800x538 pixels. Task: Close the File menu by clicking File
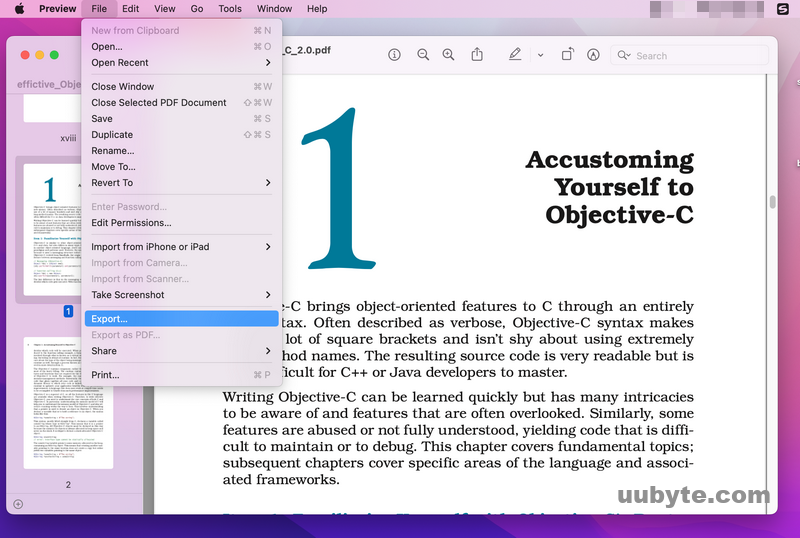point(99,9)
